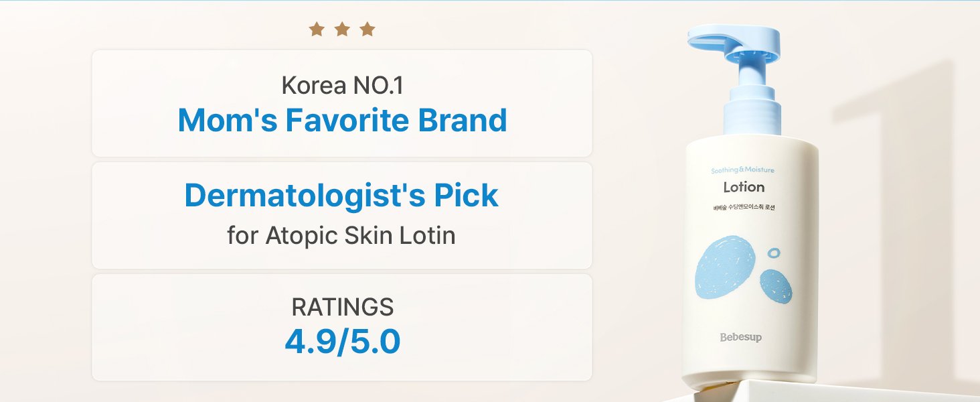Click the RATINGS label
Viewport: 980px width, 402px height.
point(342,307)
